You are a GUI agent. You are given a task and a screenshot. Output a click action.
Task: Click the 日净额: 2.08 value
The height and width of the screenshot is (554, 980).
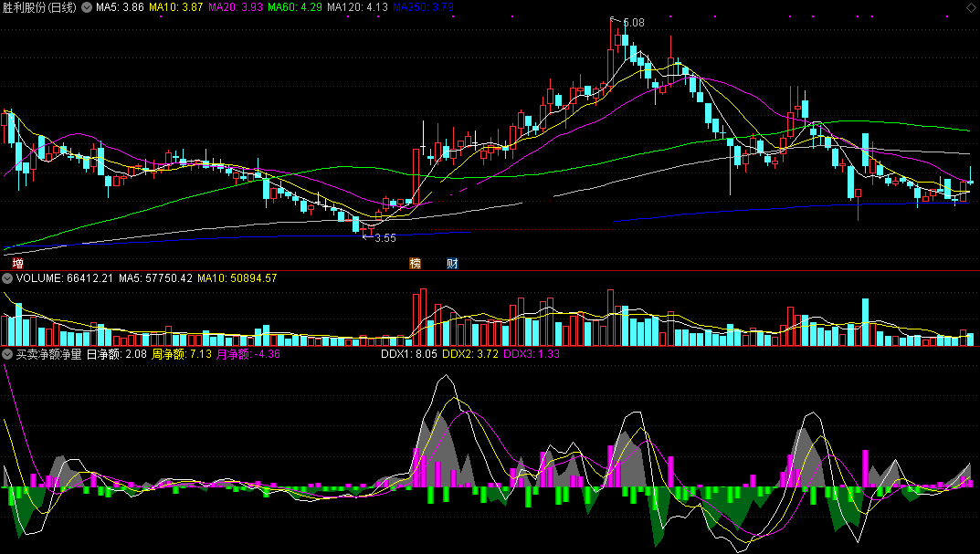(116, 354)
